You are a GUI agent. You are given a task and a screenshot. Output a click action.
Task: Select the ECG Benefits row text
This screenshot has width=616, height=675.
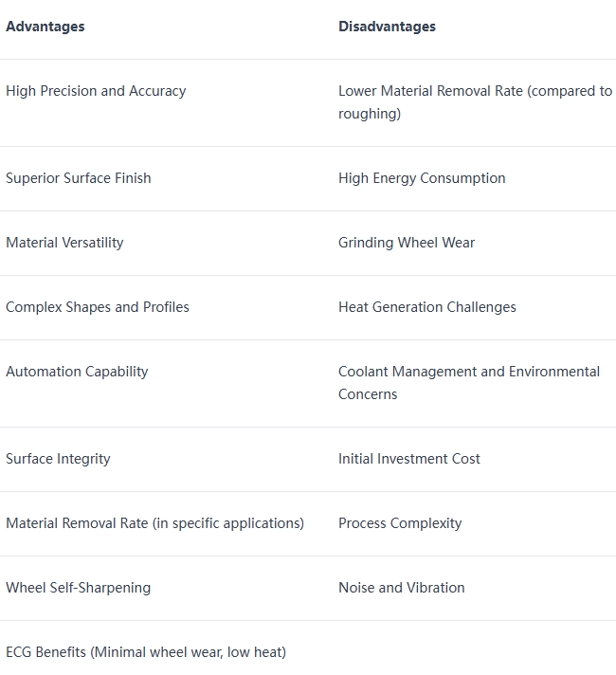pos(146,652)
